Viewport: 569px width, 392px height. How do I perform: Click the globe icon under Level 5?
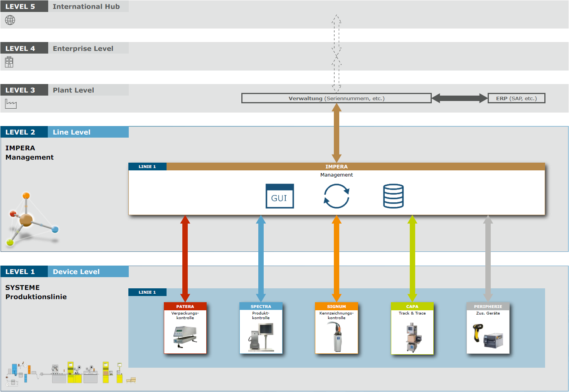10,20
